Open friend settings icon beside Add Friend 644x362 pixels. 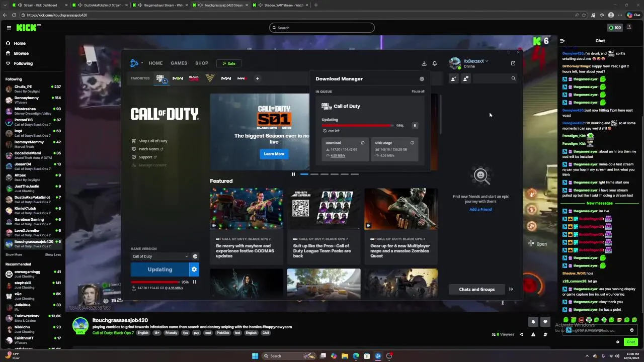click(x=466, y=78)
